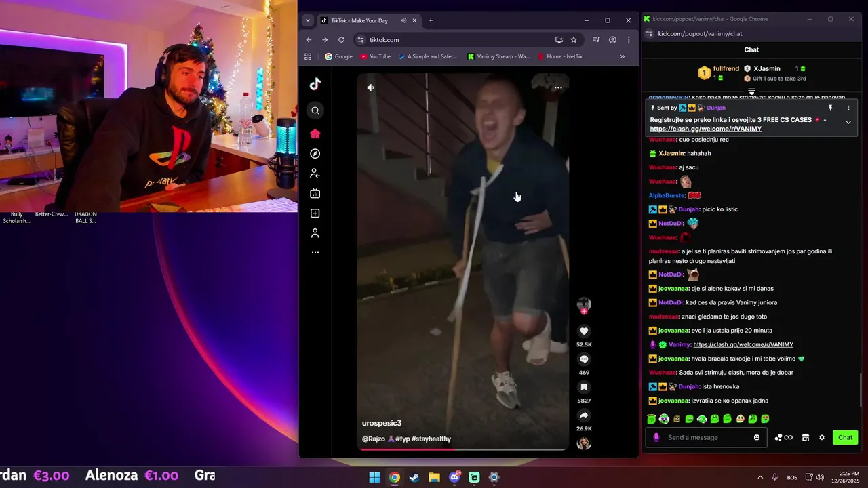Show hidden system tray icons
The image size is (868, 488).
pos(760,477)
